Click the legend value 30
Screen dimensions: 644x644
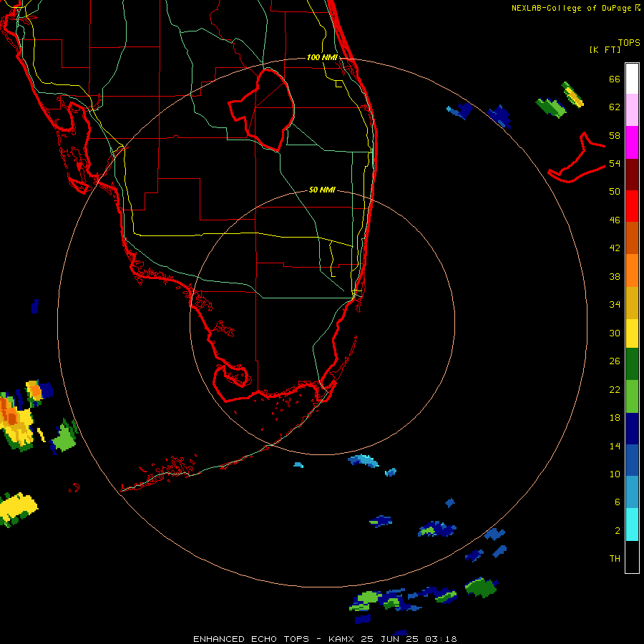(615, 333)
